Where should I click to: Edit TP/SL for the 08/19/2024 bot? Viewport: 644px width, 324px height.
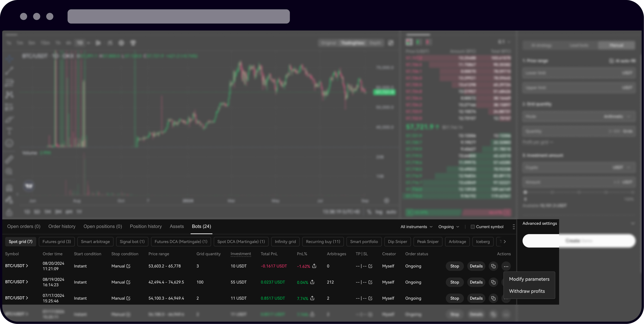(370, 282)
